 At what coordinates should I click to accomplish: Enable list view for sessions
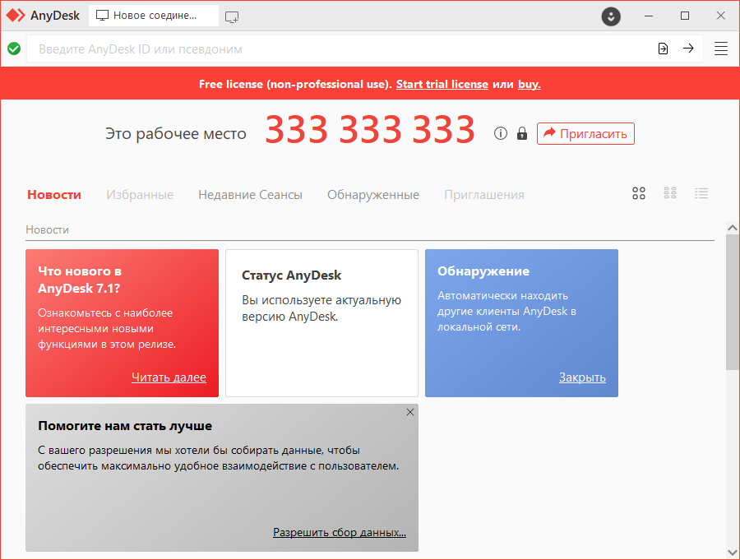point(701,192)
